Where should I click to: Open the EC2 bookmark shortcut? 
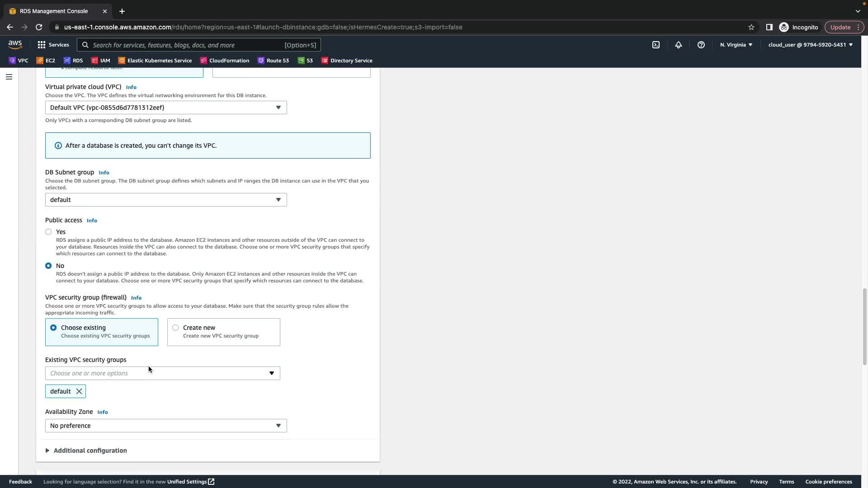[46, 61]
